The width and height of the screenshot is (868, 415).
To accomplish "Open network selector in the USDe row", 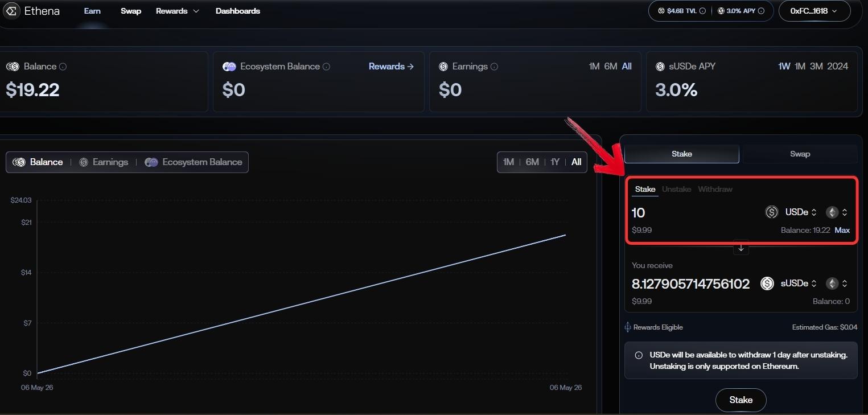I will (837, 212).
